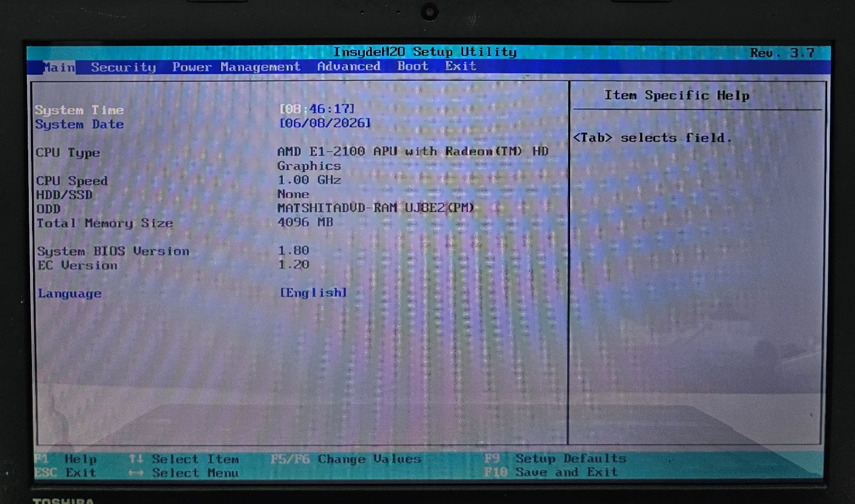The image size is (855, 504).
Task: Click AMD E1-2100 APU processor text
Action: click(x=413, y=159)
